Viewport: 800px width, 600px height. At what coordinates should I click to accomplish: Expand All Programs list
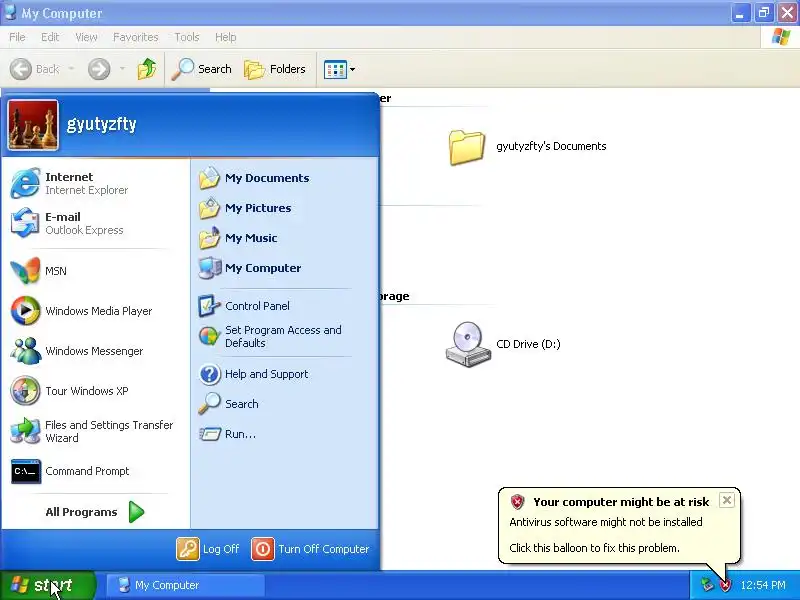coord(95,512)
